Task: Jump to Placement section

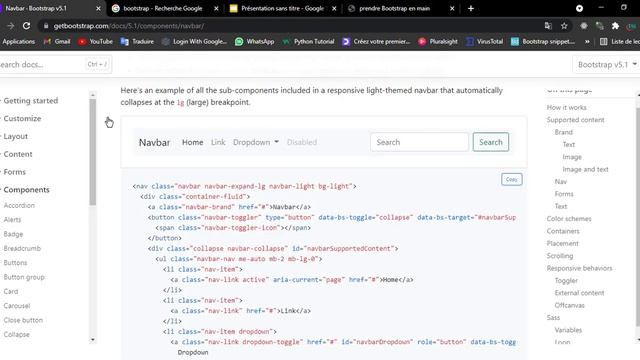Action: (x=562, y=243)
